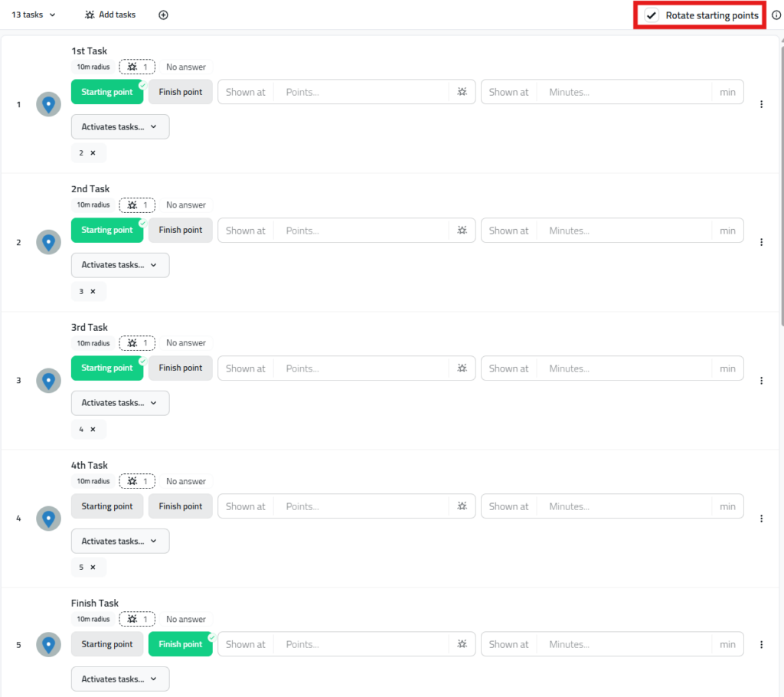This screenshot has width=784, height=697.
Task: Uncheck Rotate starting points checkbox
Action: coord(652,15)
